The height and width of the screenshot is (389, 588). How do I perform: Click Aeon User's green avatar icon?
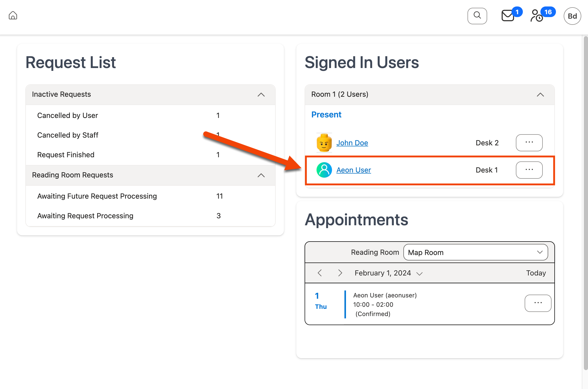[324, 170]
